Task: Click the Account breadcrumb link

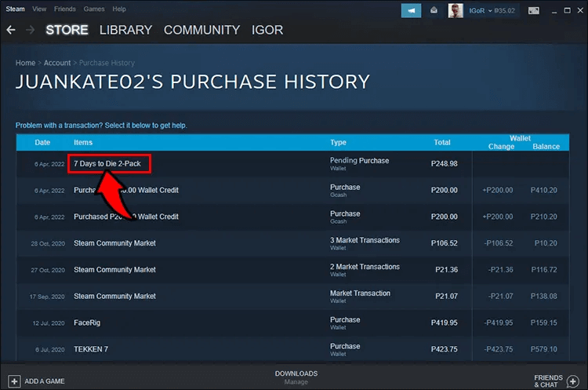Action: coord(57,63)
